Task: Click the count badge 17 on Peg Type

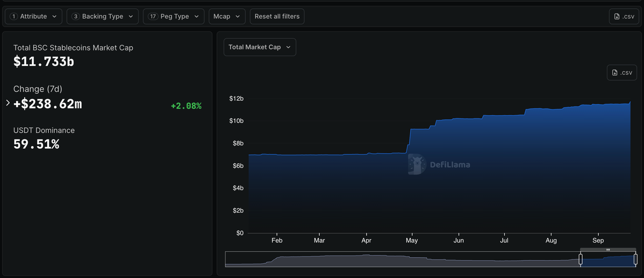Action: pos(153,17)
